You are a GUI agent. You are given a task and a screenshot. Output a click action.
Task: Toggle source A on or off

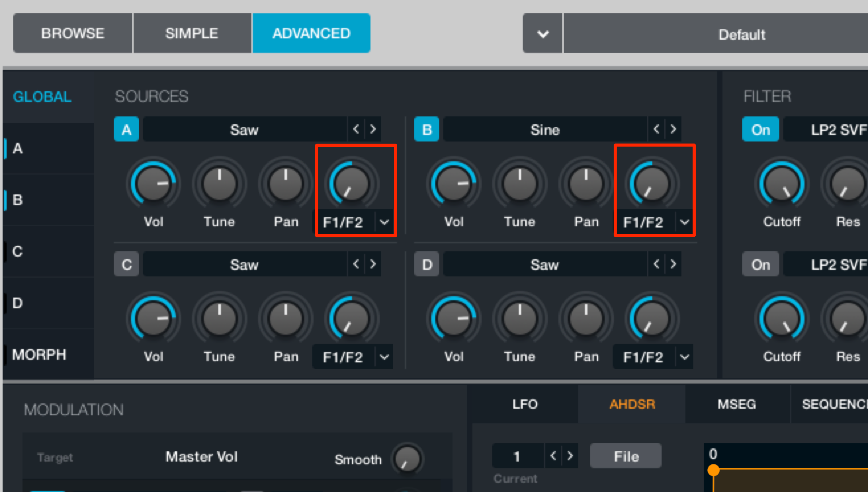click(x=126, y=129)
